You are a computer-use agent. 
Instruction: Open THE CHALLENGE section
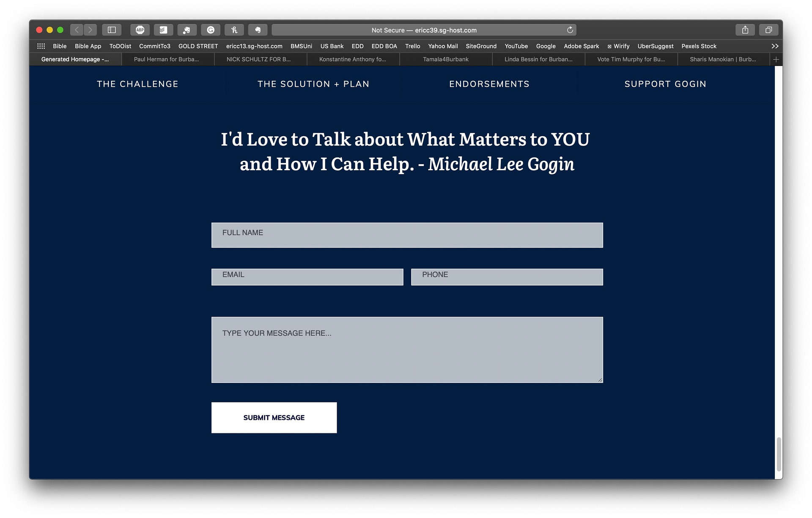tap(137, 83)
